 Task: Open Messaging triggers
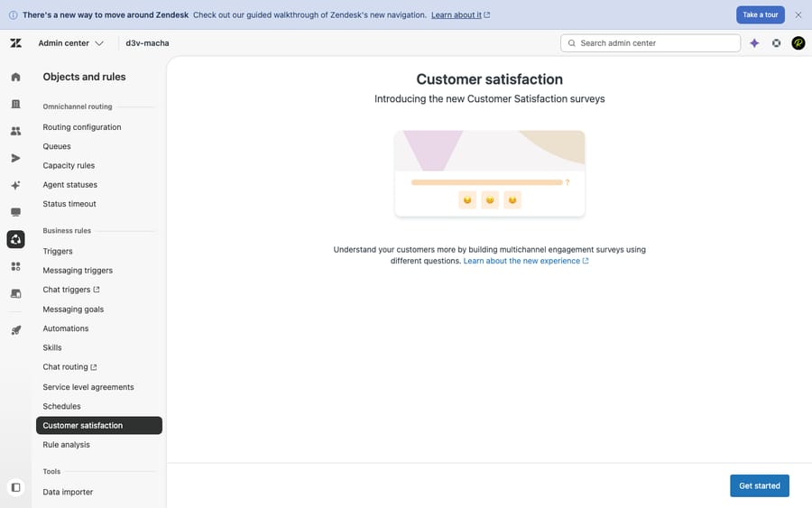coord(78,271)
